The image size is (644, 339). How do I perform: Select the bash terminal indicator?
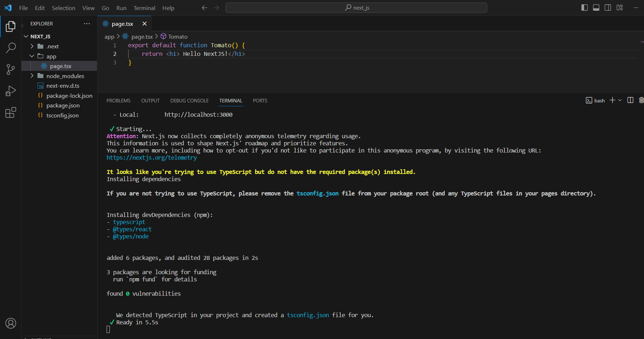click(x=595, y=101)
